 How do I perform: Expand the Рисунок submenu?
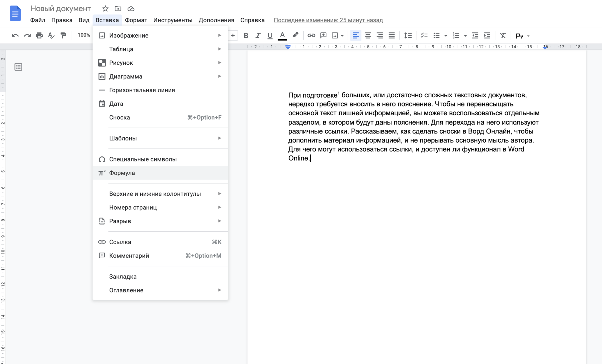[160, 63]
